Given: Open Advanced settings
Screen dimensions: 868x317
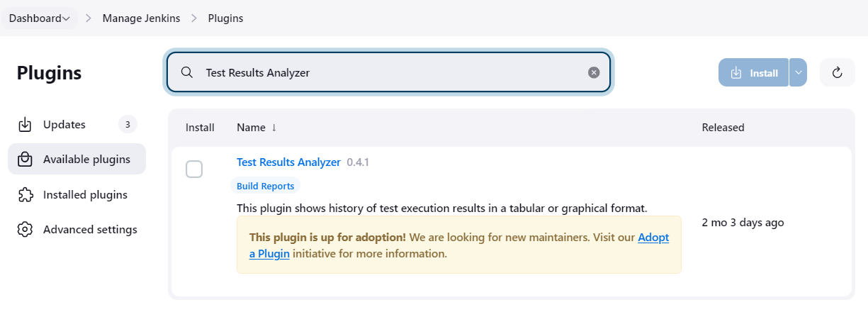Looking at the screenshot, I should pos(77,230).
